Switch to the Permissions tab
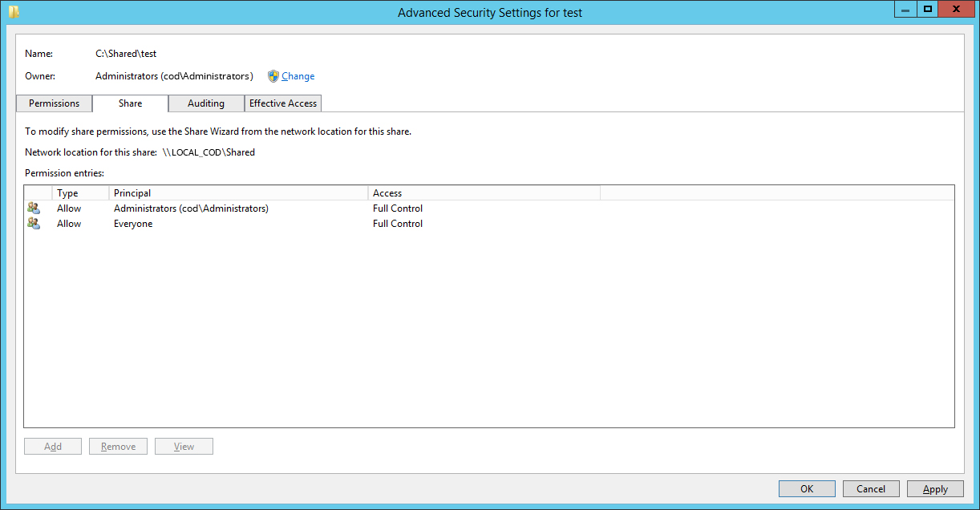The height and width of the screenshot is (510, 980). pyautogui.click(x=54, y=103)
